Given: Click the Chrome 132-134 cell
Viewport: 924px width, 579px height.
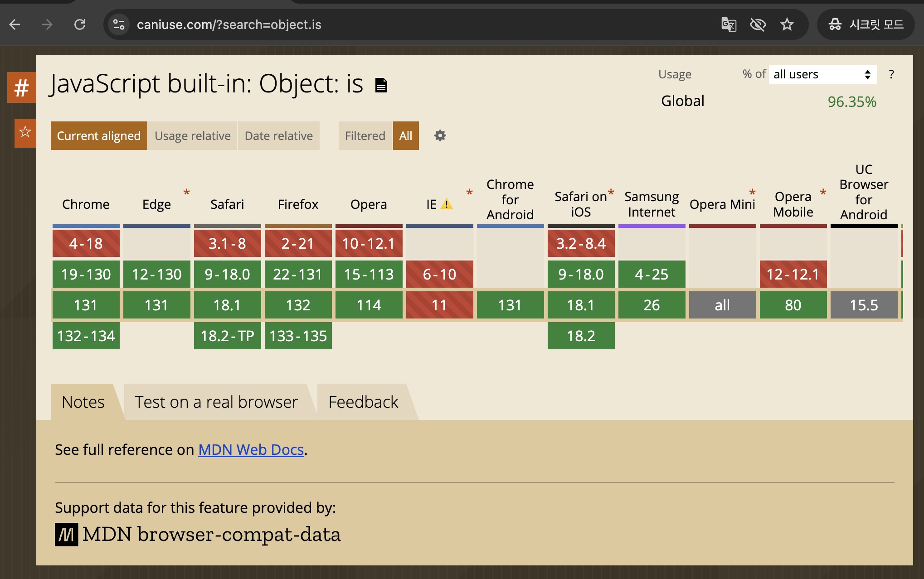Looking at the screenshot, I should pyautogui.click(x=86, y=336).
